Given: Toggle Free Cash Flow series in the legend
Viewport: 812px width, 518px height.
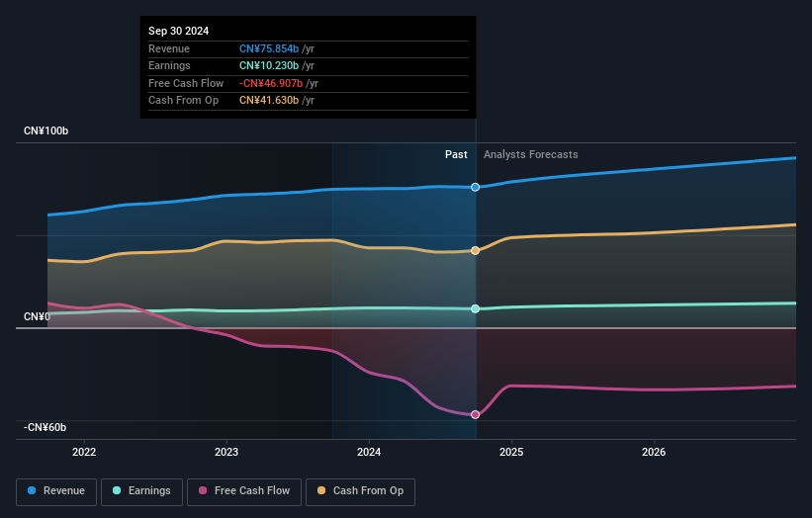Looking at the screenshot, I should click(x=244, y=491).
